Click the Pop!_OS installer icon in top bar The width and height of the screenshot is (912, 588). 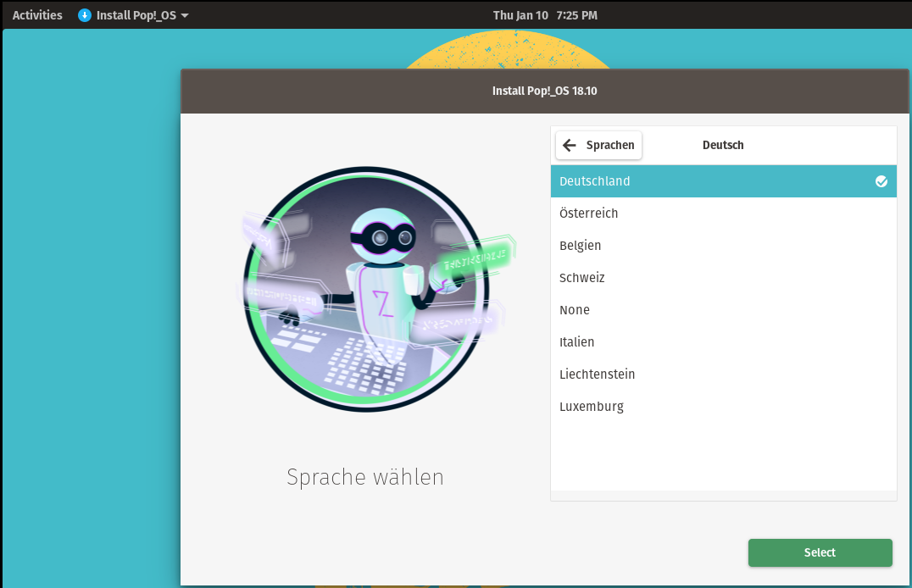(x=85, y=15)
